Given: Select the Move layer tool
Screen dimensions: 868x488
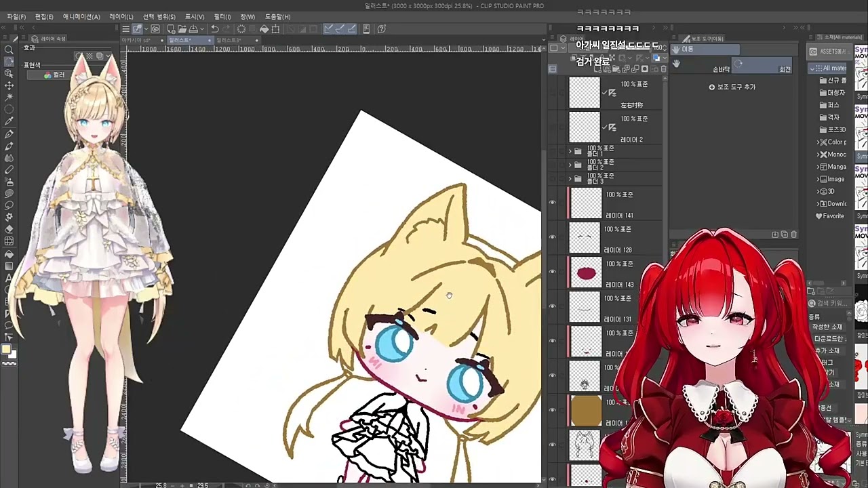Looking at the screenshot, I should click(x=9, y=85).
